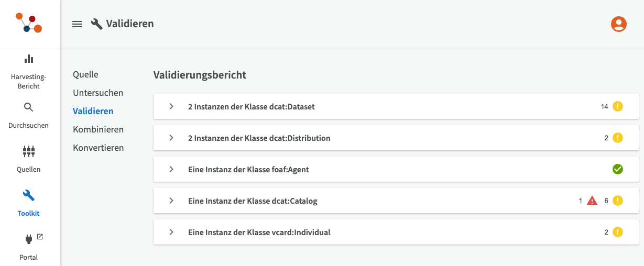This screenshot has height=266, width=644.
Task: Click the Durchsuchen magnifier icon
Action: point(29,107)
